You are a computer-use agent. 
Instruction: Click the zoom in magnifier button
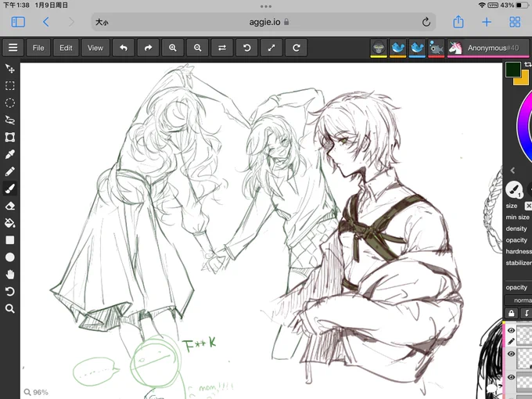[173, 48]
